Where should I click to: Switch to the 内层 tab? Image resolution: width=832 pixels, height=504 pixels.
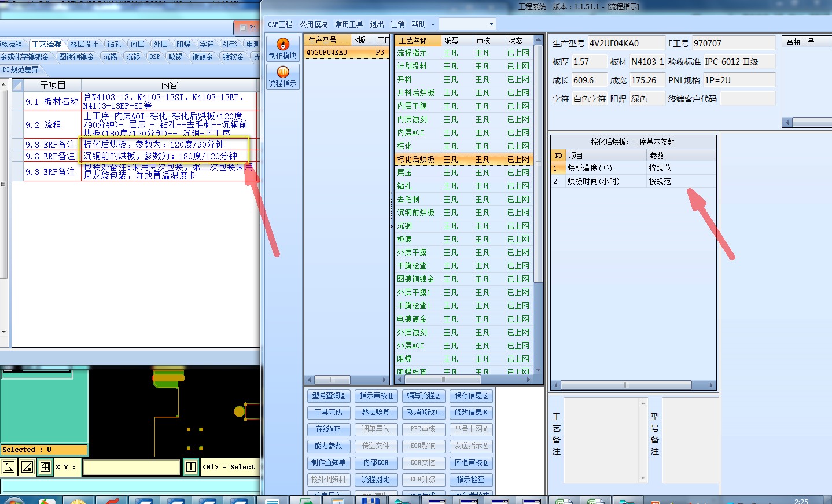(x=137, y=44)
